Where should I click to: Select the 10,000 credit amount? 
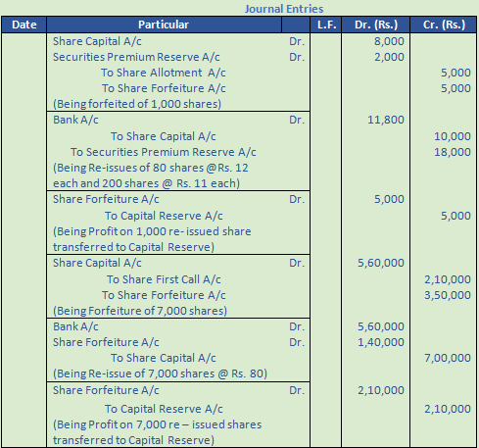click(453, 136)
